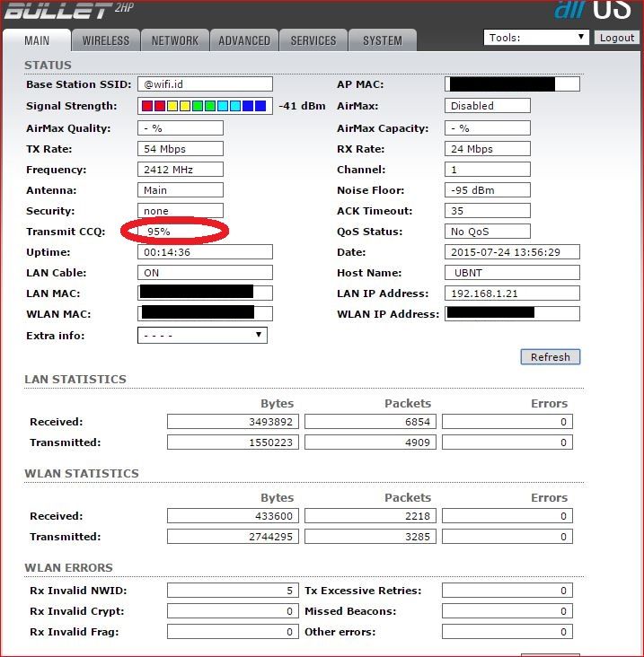Image resolution: width=644 pixels, height=657 pixels.
Task: Select the LAN IP Address field
Action: (512, 293)
